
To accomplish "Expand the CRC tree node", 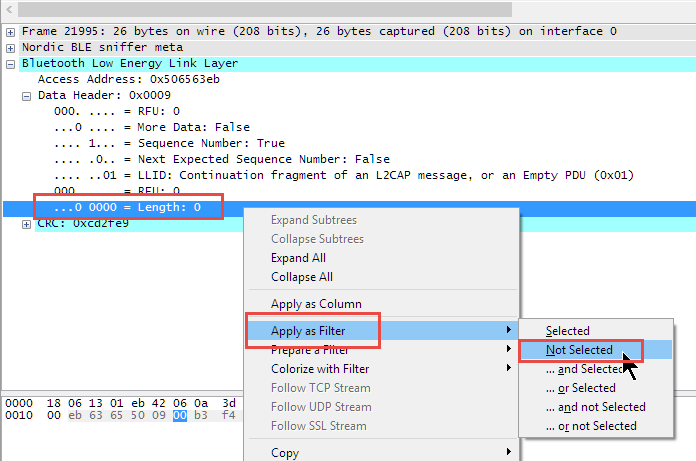I will pos(27,223).
